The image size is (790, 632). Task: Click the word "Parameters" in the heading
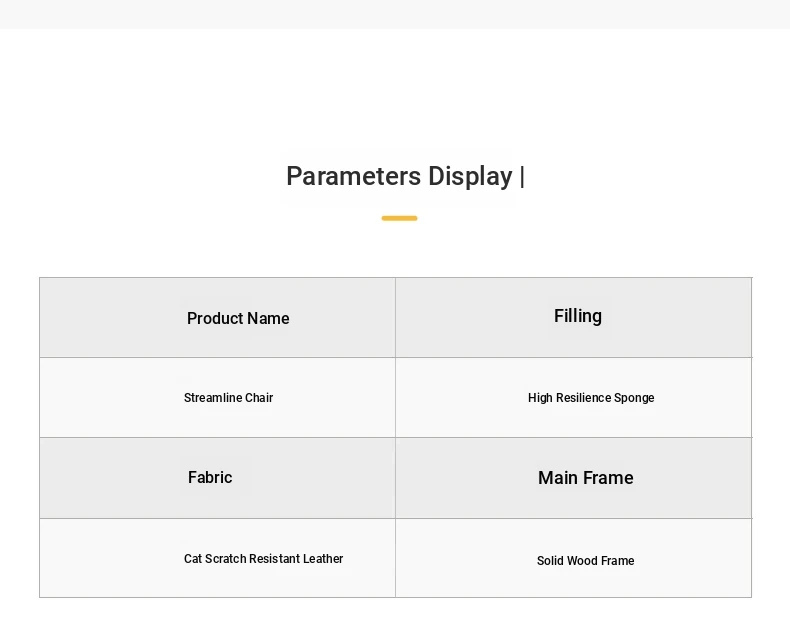point(353,176)
